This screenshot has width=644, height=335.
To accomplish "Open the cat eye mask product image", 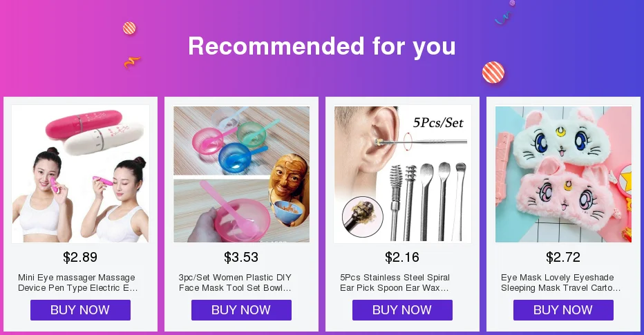I will [564, 174].
